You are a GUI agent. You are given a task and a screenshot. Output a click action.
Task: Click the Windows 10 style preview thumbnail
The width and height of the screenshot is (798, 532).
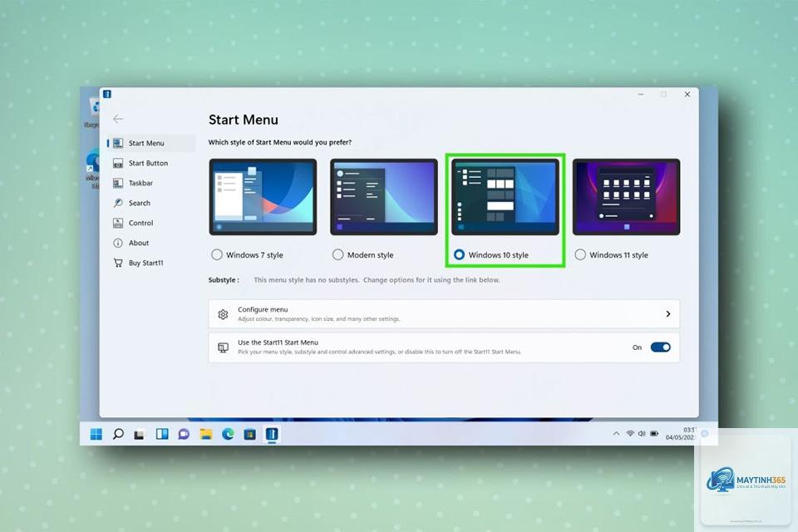click(x=505, y=196)
